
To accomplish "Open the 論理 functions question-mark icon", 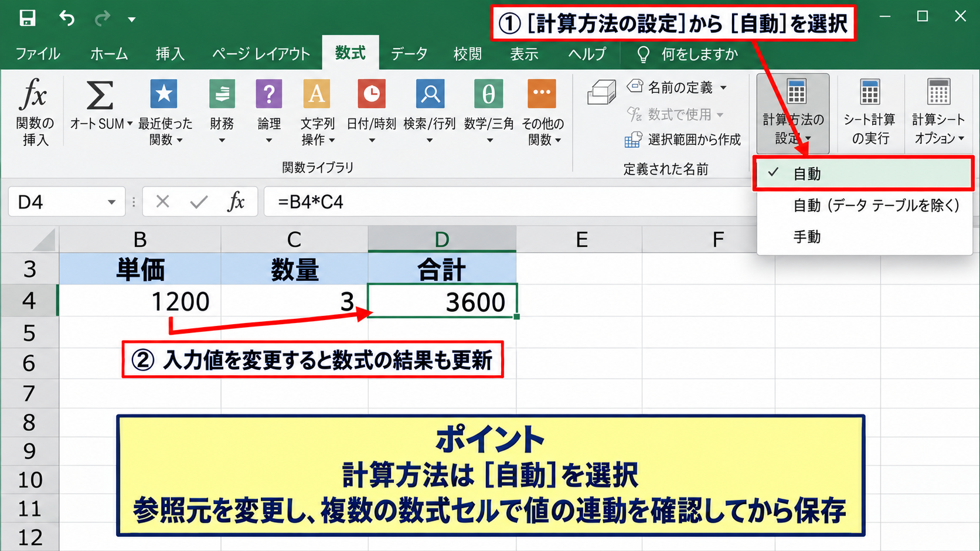I will tap(270, 94).
